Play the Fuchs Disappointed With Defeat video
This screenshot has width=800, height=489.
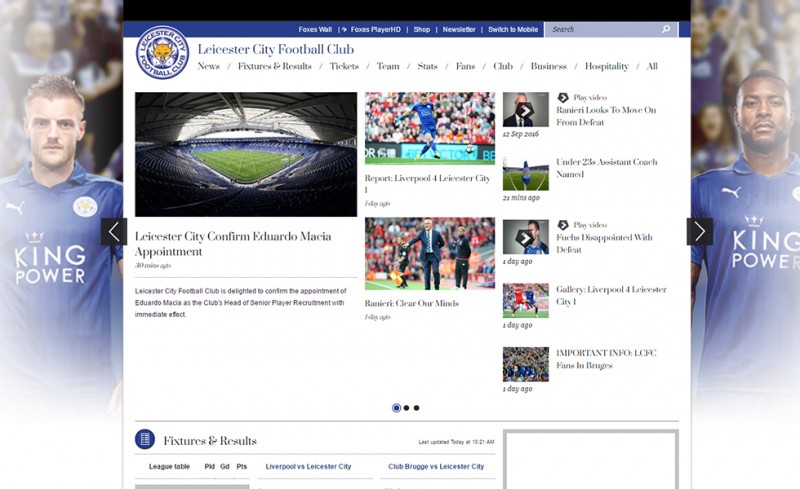525,237
